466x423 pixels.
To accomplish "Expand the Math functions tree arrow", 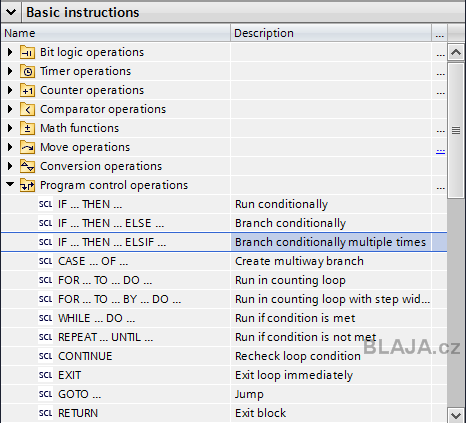I will (10, 128).
